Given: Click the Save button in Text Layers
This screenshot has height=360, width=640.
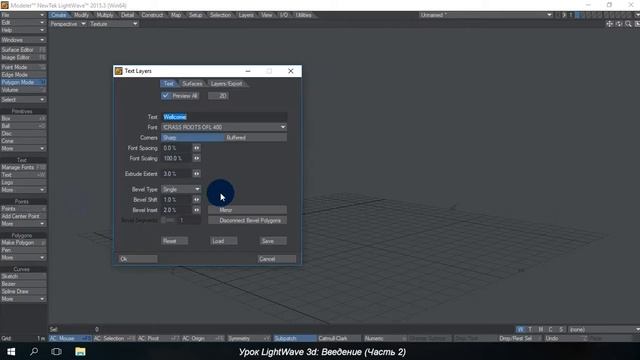Looking at the screenshot, I should tap(273, 241).
